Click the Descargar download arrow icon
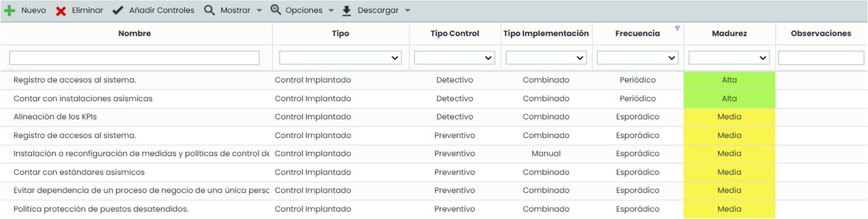 tap(347, 11)
